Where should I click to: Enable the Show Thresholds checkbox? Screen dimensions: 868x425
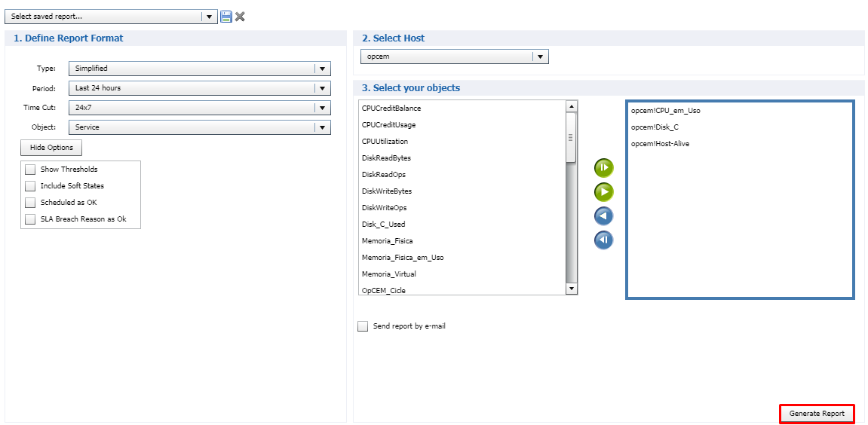pos(30,170)
